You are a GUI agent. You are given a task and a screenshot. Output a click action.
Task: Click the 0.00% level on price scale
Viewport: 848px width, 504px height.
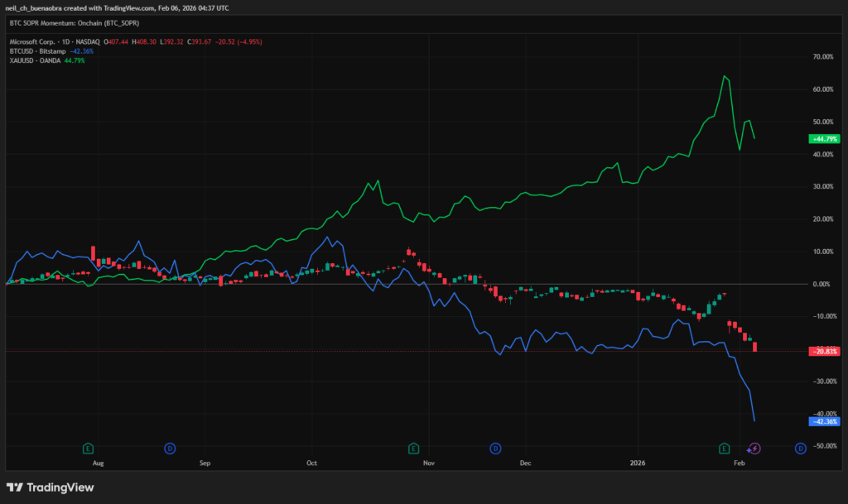tap(821, 284)
